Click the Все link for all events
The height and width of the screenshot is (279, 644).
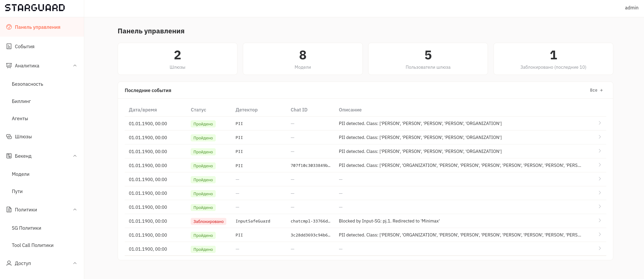coord(596,90)
